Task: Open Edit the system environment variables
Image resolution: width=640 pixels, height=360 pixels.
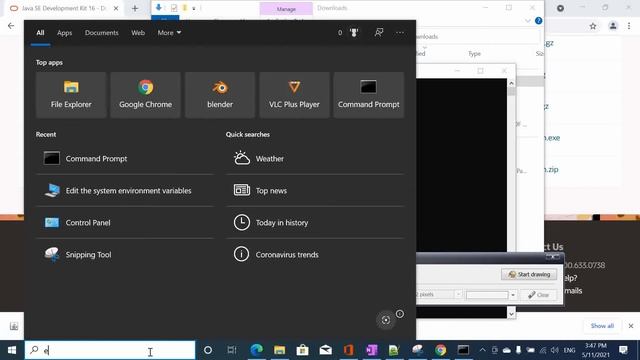Action: coord(124,191)
